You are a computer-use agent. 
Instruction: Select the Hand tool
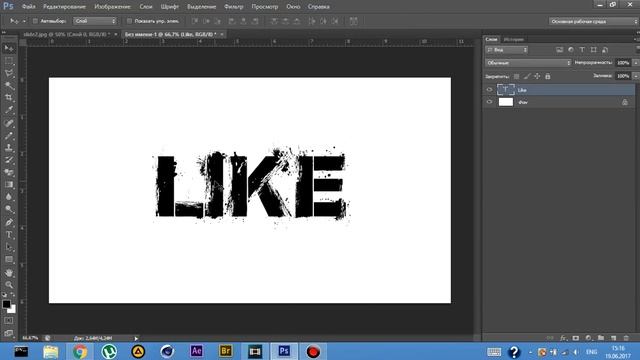[9, 272]
